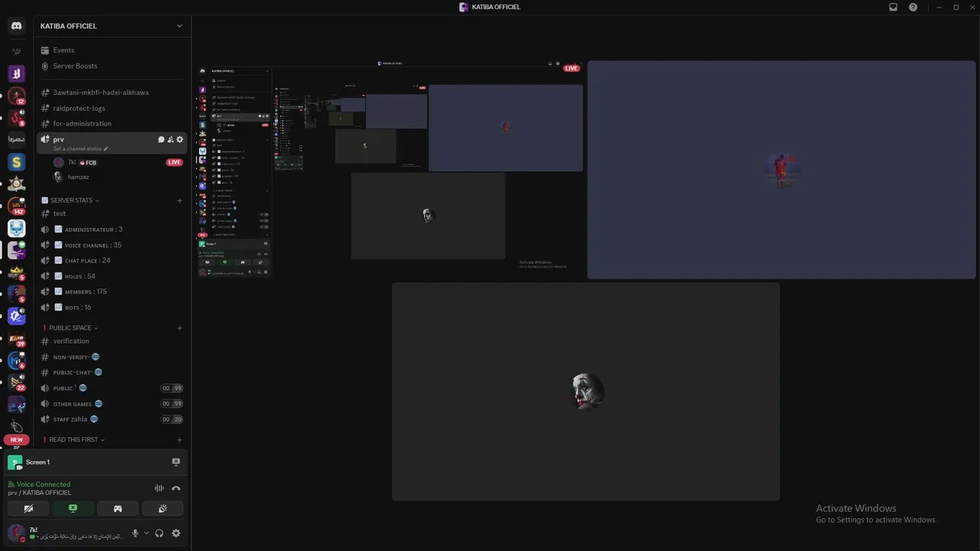Screen dimensions: 980x551
Task: Collapse the SERVER STATS category
Action: coord(70,201)
